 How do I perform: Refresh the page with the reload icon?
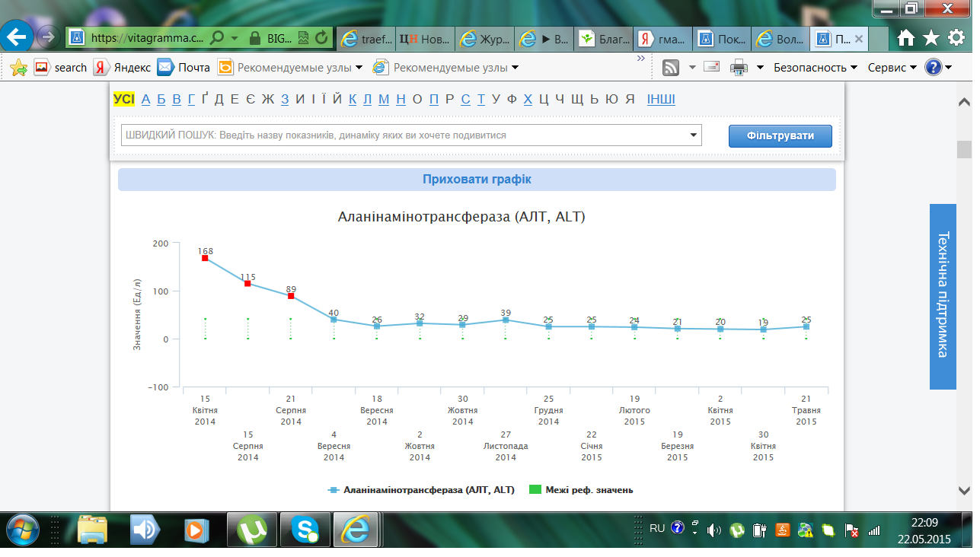click(x=322, y=37)
